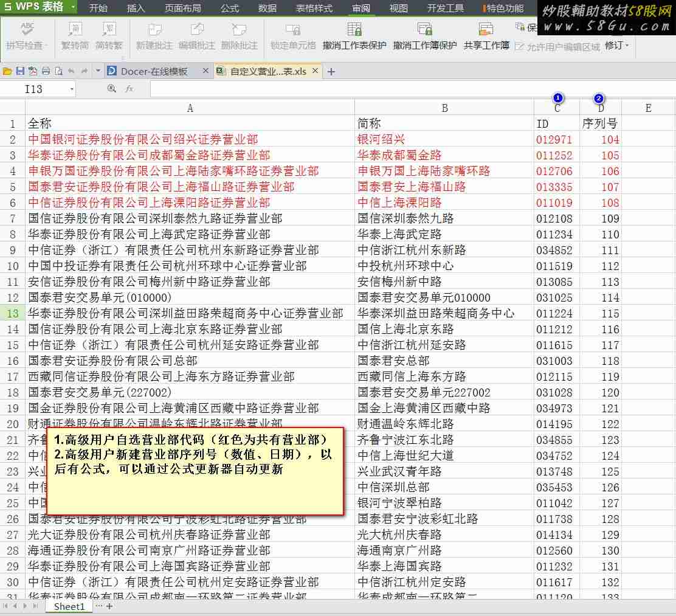Image resolution: width=676 pixels, height=616 pixels.
Task: Click the fx insert function icon
Action: [129, 89]
